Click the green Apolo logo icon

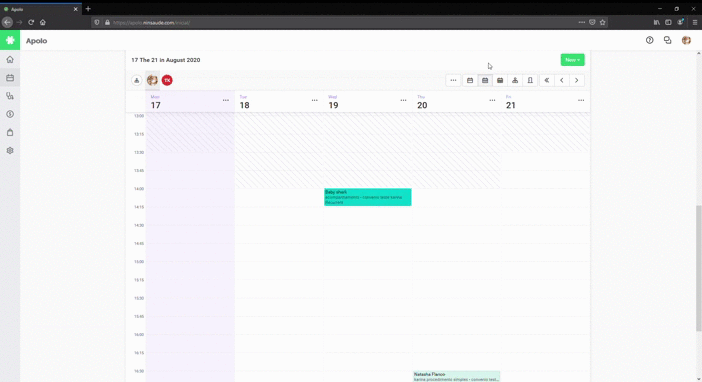click(x=10, y=40)
